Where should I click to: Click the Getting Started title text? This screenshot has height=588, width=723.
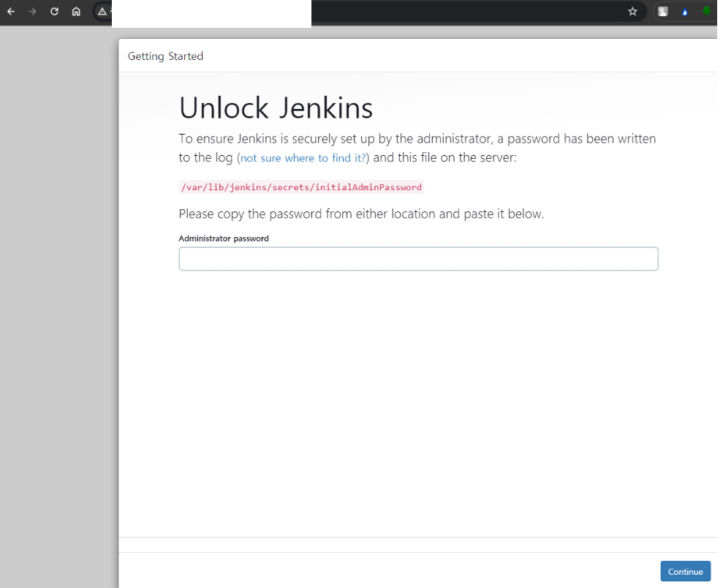pos(165,56)
